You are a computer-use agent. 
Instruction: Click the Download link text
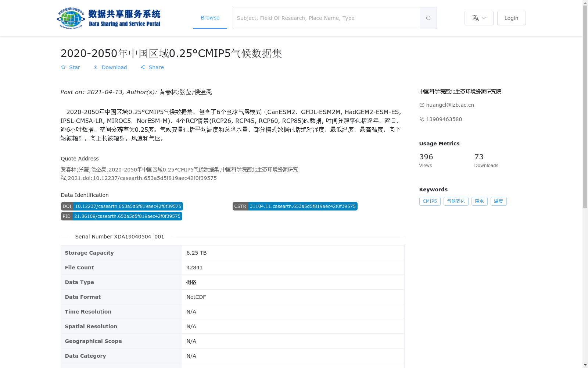coord(114,67)
